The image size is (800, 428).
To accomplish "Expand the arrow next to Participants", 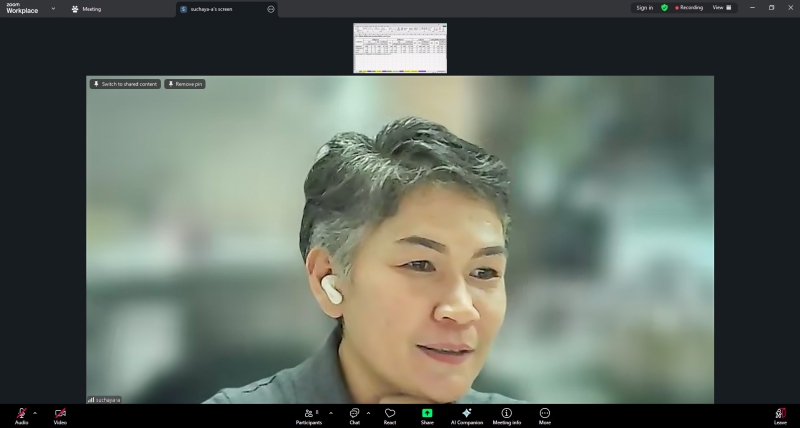I will pyautogui.click(x=331, y=412).
